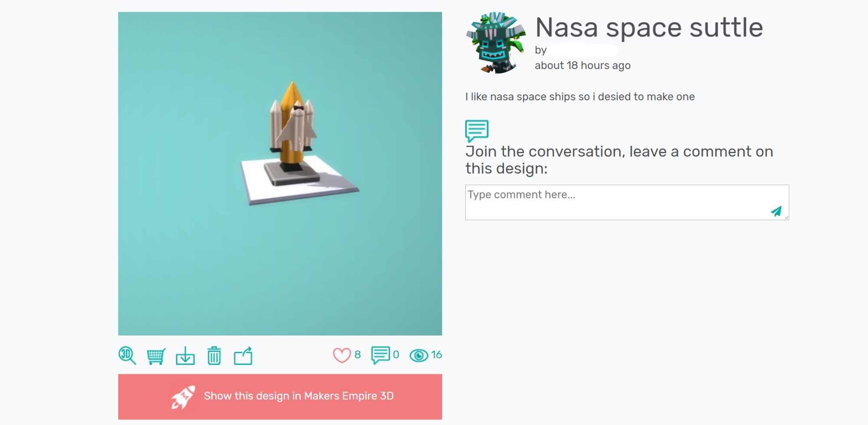Open the 3D magnifier view icon
The width and height of the screenshot is (868, 425).
[x=127, y=356]
